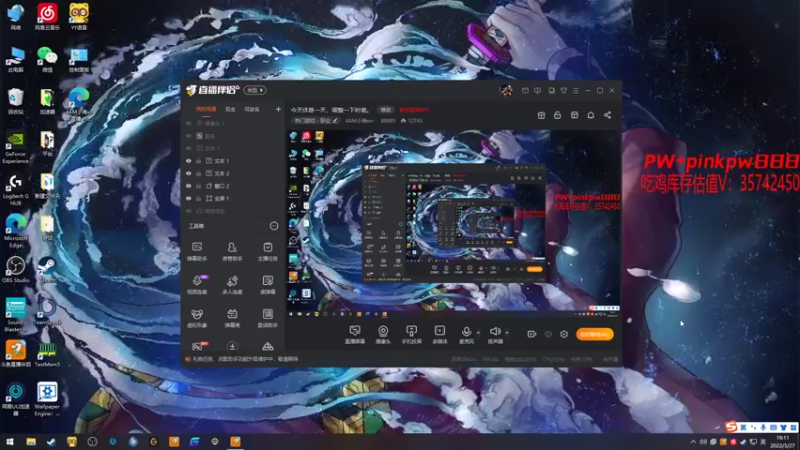Image resolution: width=800 pixels, height=450 pixels.
Task: Click the live preview canvas
Action: (453, 223)
